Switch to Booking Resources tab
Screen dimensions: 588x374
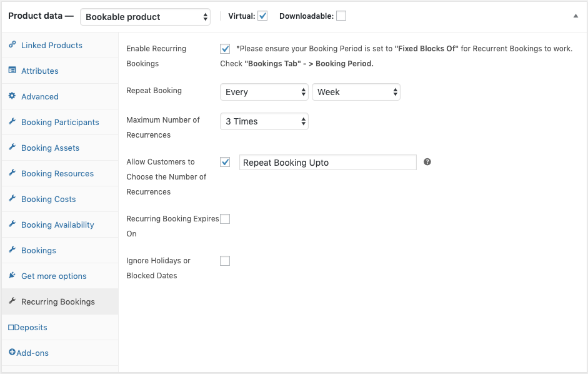pyautogui.click(x=60, y=173)
